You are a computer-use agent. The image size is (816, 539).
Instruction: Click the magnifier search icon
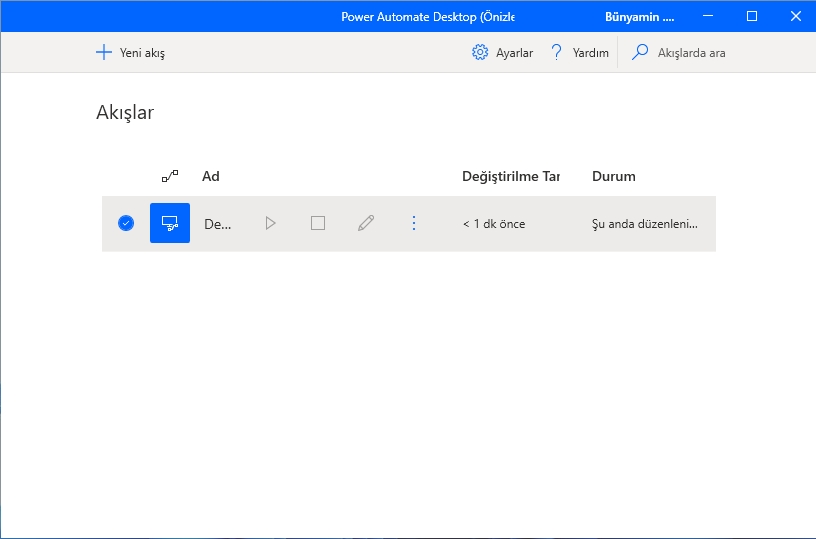tap(640, 52)
